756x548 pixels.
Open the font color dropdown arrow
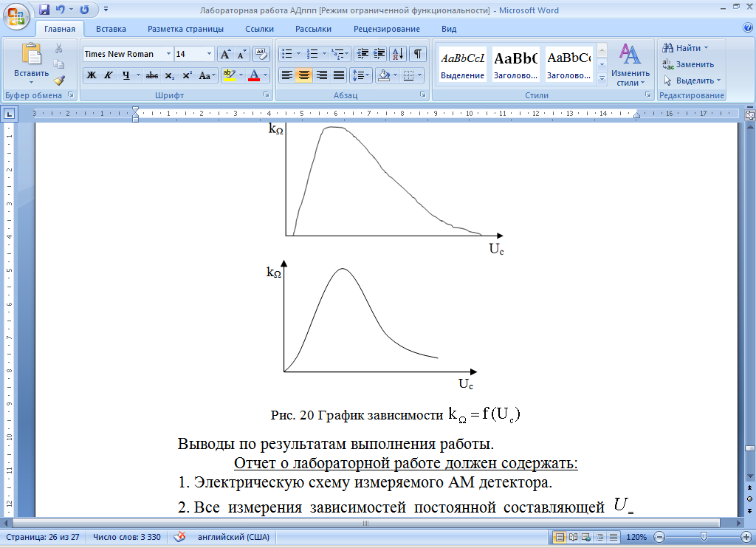point(266,75)
